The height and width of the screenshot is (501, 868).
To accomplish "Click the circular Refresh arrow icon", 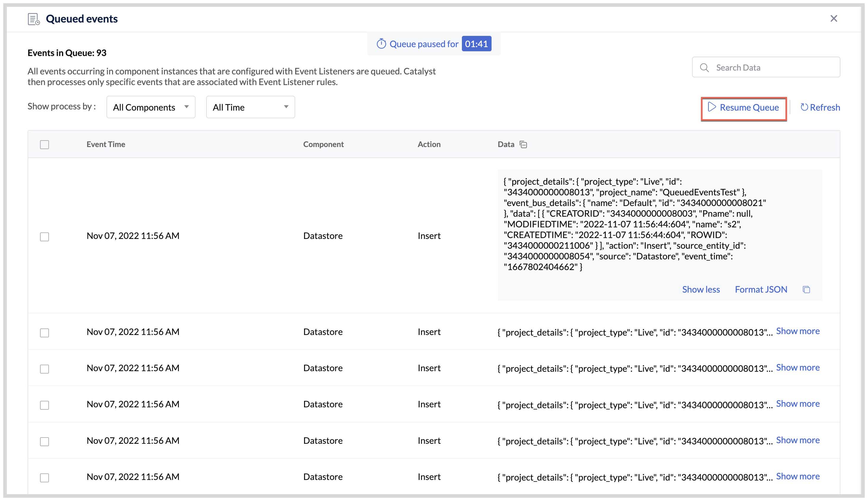I will click(804, 107).
